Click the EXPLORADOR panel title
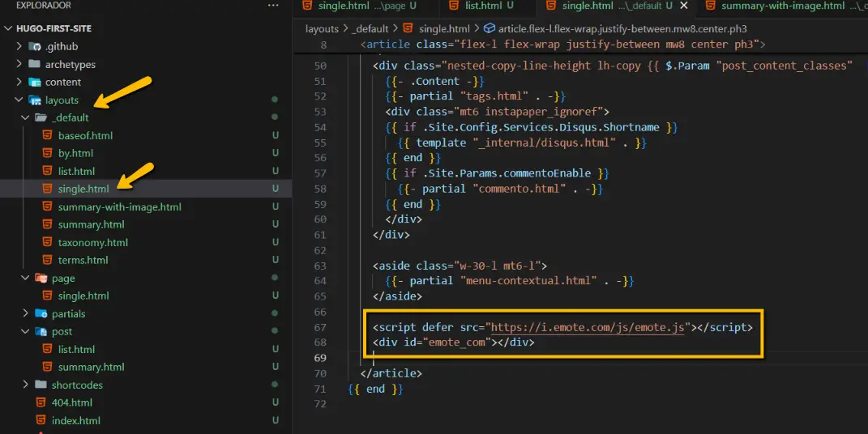868x434 pixels. [43, 6]
